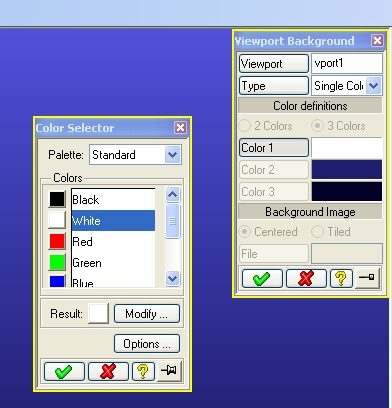Click the Color 3 button
Screen dimensions: 392x408
[x=274, y=192]
